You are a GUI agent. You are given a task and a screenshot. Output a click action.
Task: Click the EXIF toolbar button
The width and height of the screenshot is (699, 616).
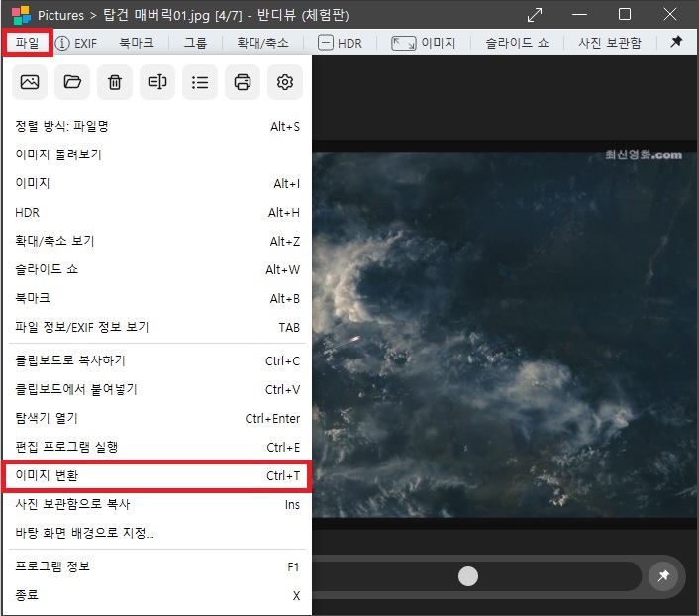click(76, 43)
